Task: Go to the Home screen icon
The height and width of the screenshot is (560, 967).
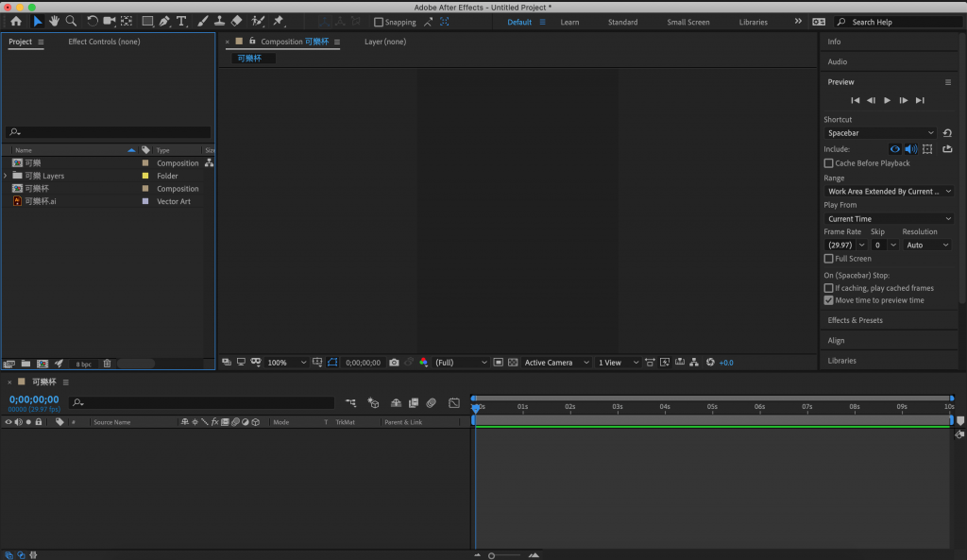Action: pos(16,22)
